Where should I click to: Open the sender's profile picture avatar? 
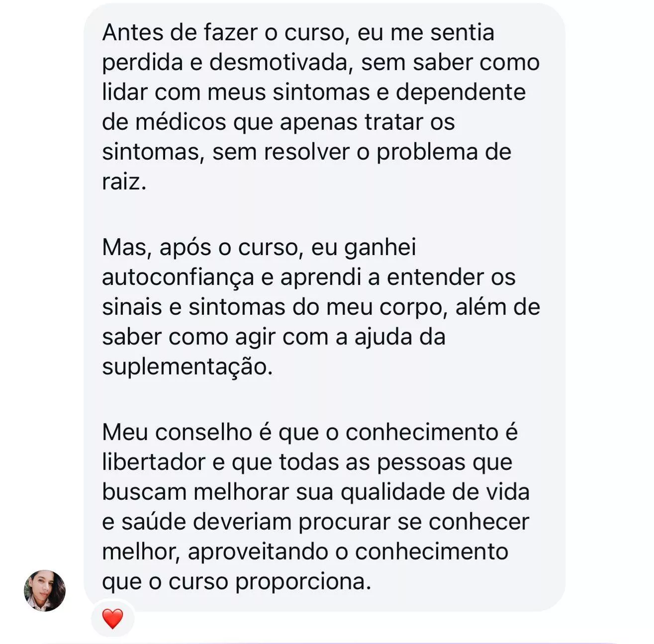click(45, 590)
